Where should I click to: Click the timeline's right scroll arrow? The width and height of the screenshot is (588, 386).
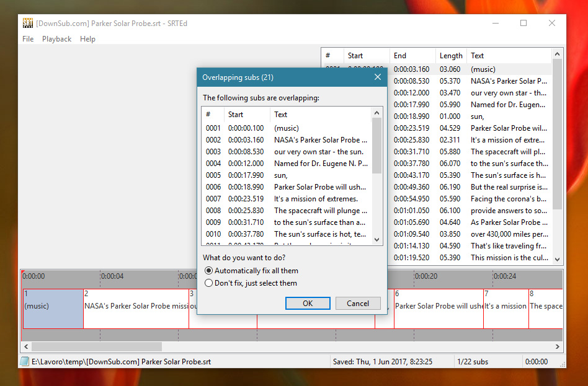(558, 347)
